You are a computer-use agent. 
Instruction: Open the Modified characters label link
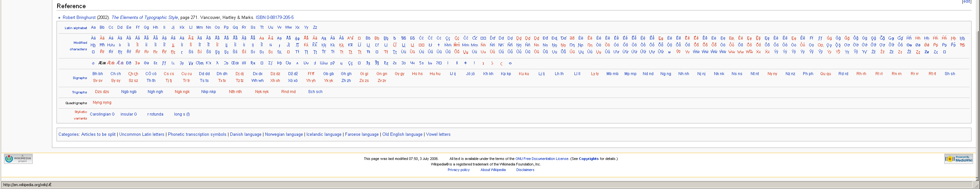tap(78, 46)
